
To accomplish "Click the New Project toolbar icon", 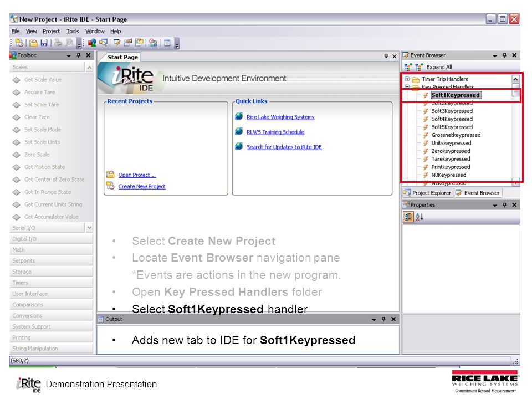I will click(x=19, y=43).
